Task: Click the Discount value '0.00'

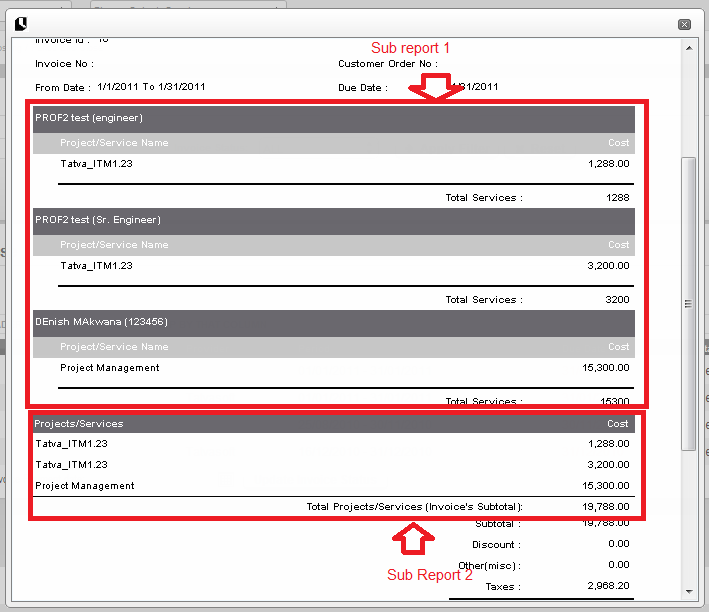Action: coord(619,544)
